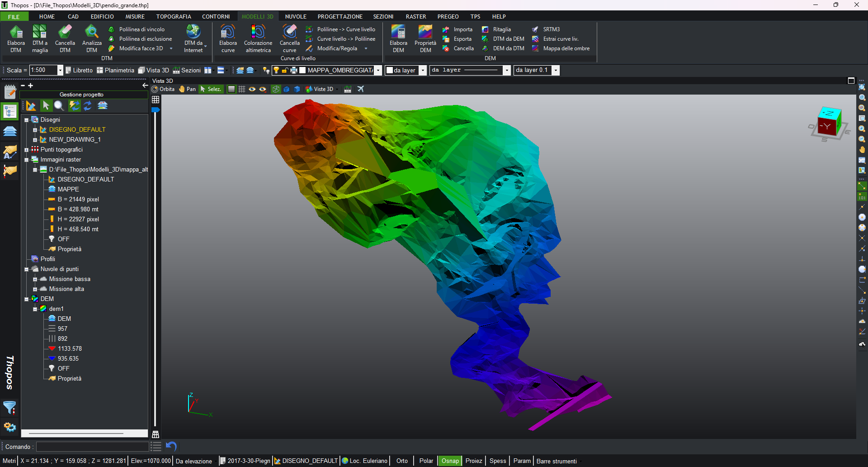The width and height of the screenshot is (868, 467).
Task: Open the 'da layer 0.1' thickness dropdown
Action: click(x=556, y=70)
